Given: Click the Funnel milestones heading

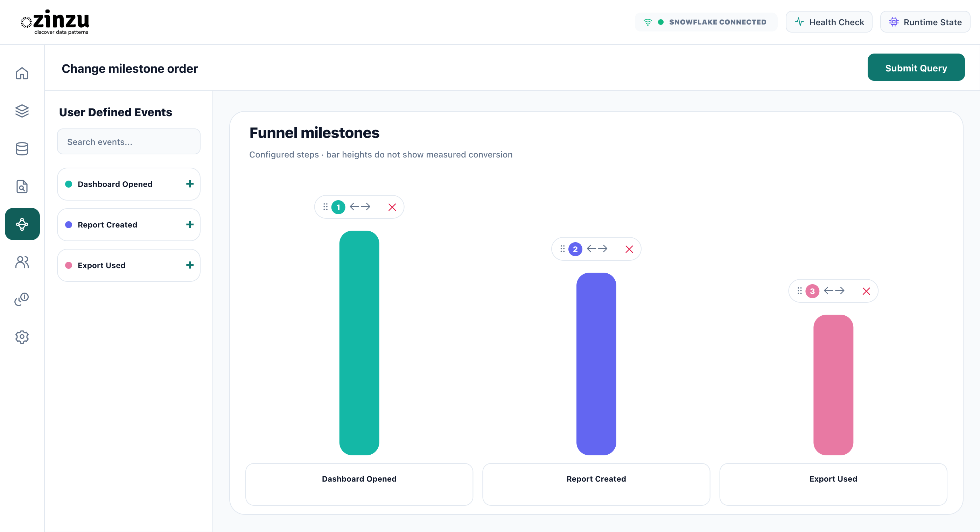Looking at the screenshot, I should pos(314,133).
